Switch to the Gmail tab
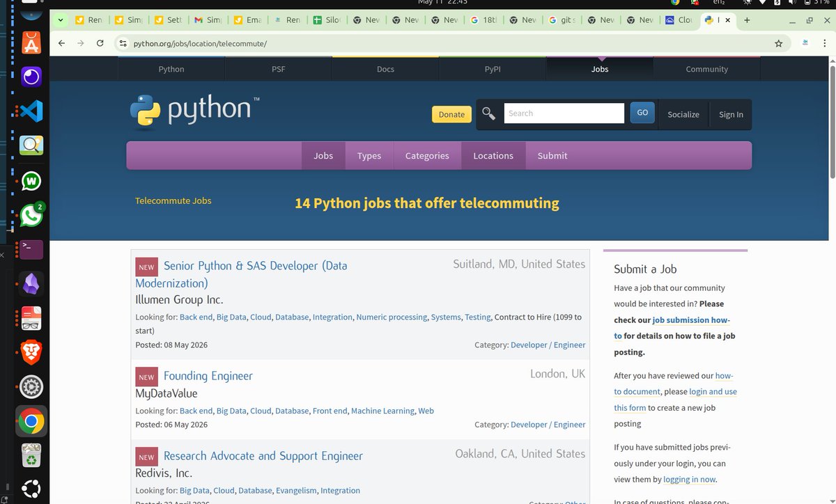Viewport: 836px width, 504px height. pyautogui.click(x=208, y=20)
